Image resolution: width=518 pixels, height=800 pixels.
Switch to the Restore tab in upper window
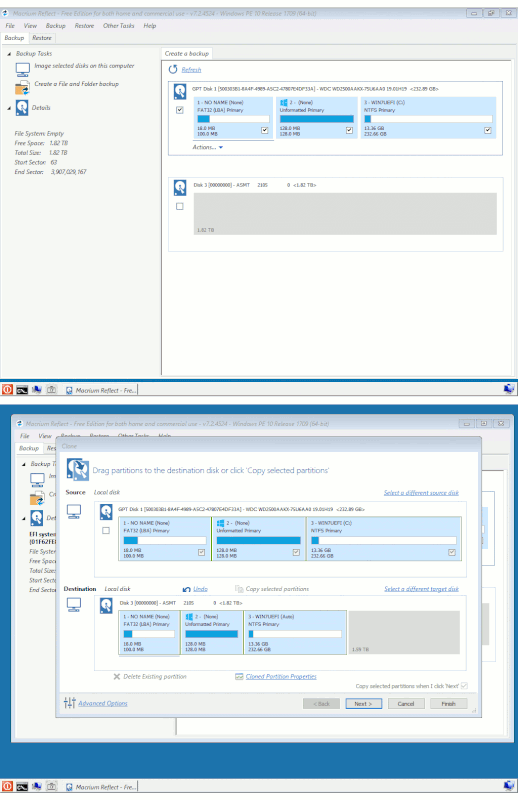coord(42,38)
